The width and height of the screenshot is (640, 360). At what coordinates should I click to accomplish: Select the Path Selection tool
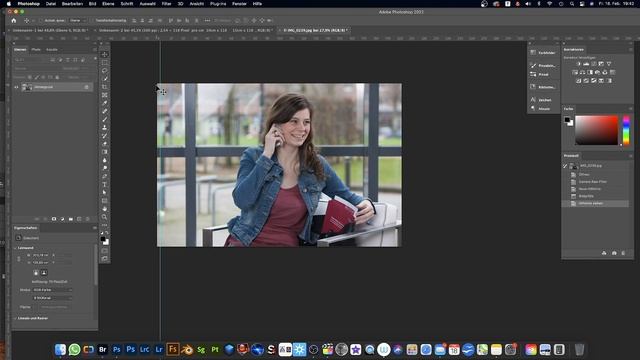[104, 193]
